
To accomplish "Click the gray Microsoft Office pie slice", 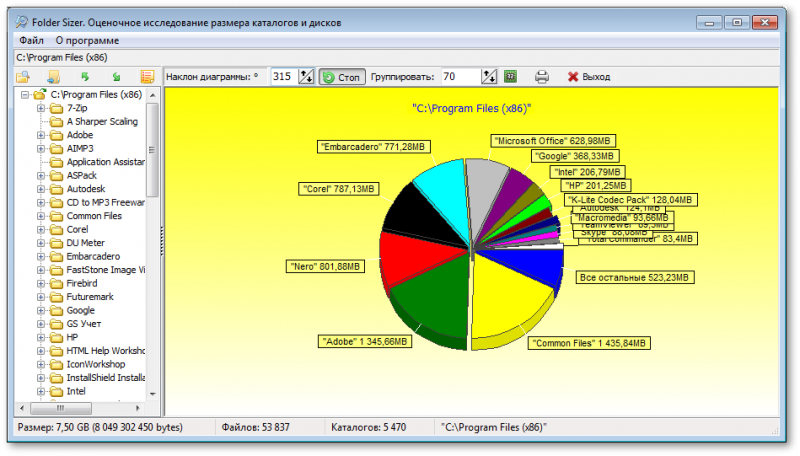I will point(484,189).
